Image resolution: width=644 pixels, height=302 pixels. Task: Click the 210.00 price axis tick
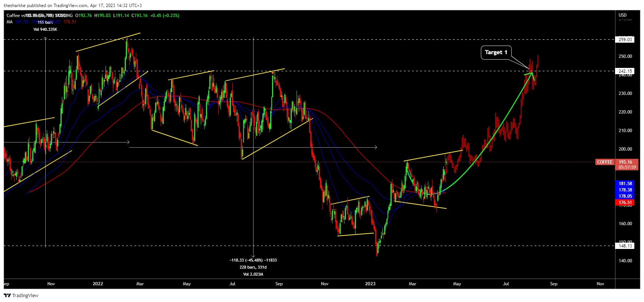[625, 131]
